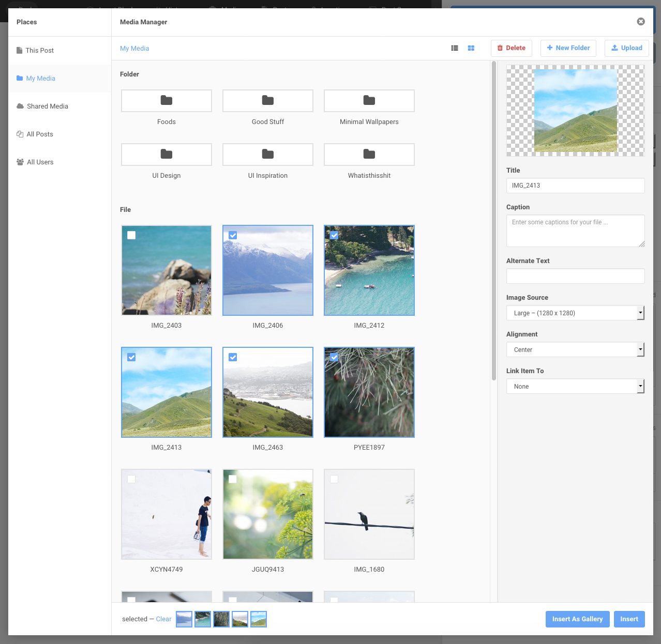Click second selected thumbnail in footer
The image size is (661, 644).
tap(203, 619)
